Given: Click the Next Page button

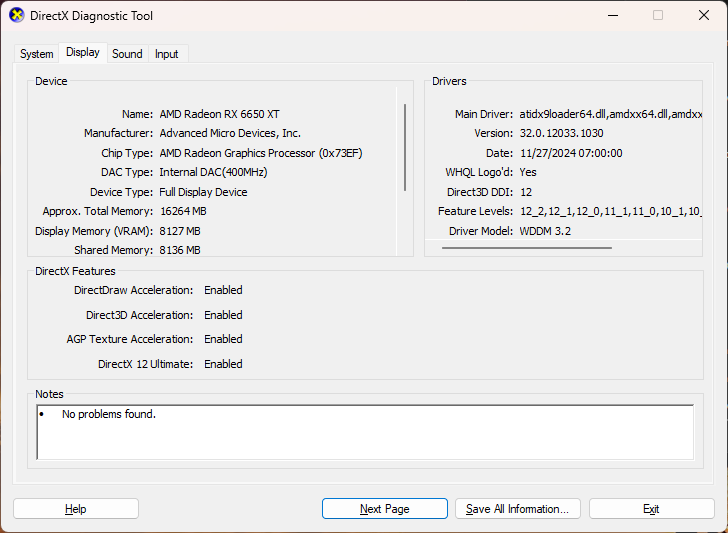Looking at the screenshot, I should click(x=384, y=509).
